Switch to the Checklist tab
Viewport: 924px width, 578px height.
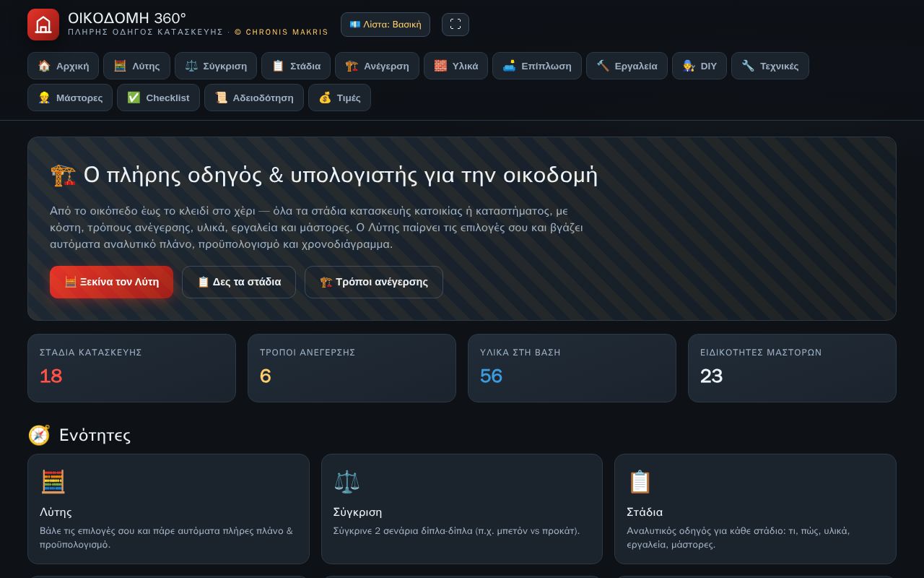pyautogui.click(x=158, y=98)
